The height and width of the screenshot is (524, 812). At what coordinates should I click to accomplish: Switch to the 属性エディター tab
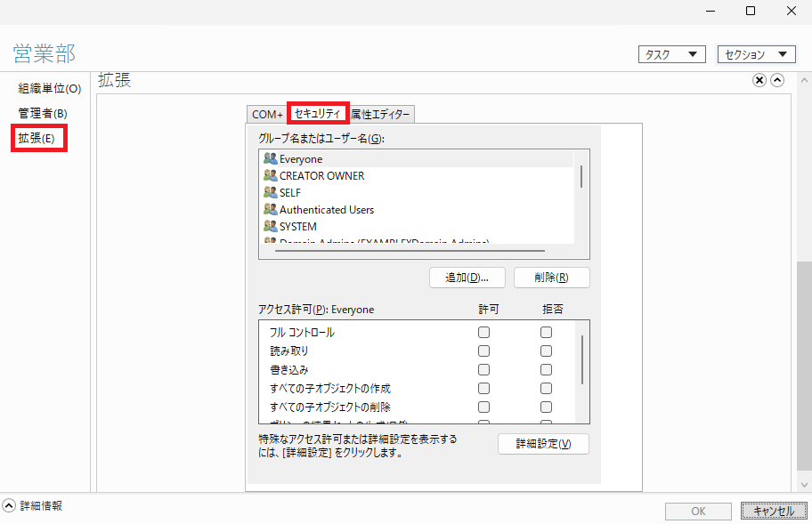coord(381,114)
